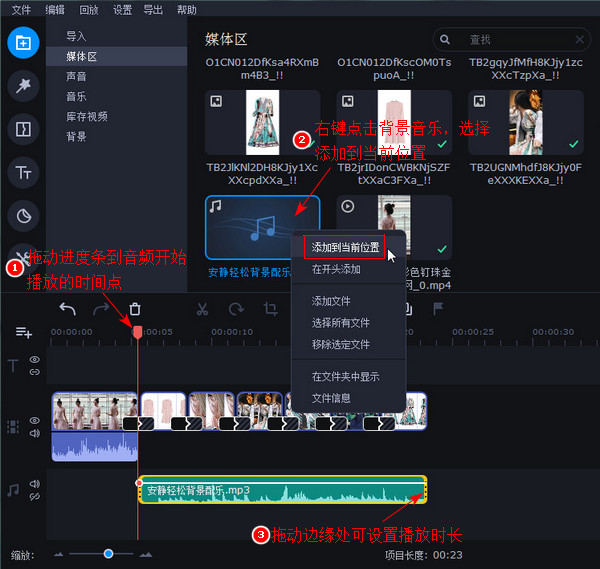Click the Delete trash can icon
600x569 pixels.
click(x=135, y=309)
